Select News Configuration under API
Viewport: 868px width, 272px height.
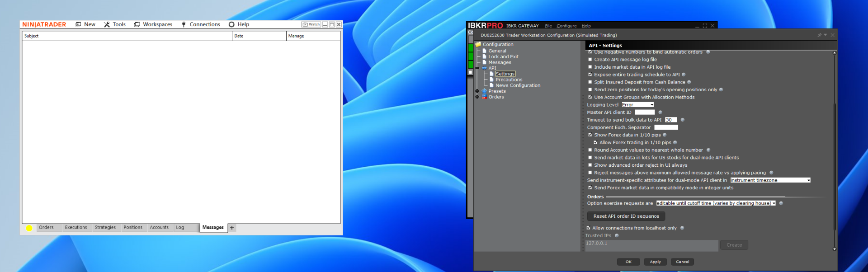pyautogui.click(x=518, y=85)
